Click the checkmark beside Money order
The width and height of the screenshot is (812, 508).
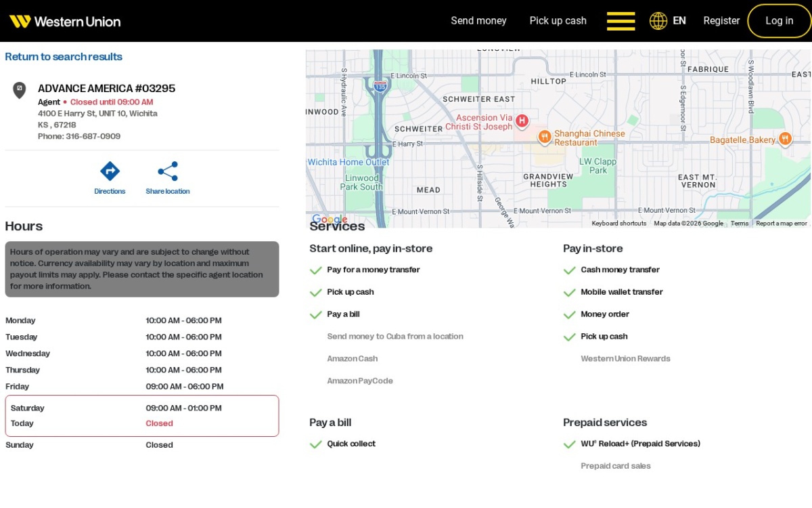[569, 314]
